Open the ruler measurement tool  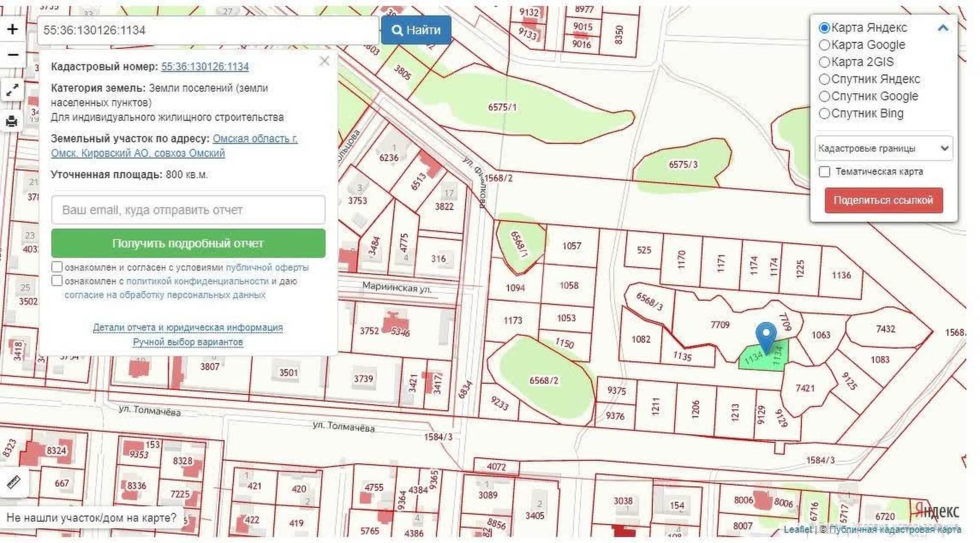coord(13,483)
